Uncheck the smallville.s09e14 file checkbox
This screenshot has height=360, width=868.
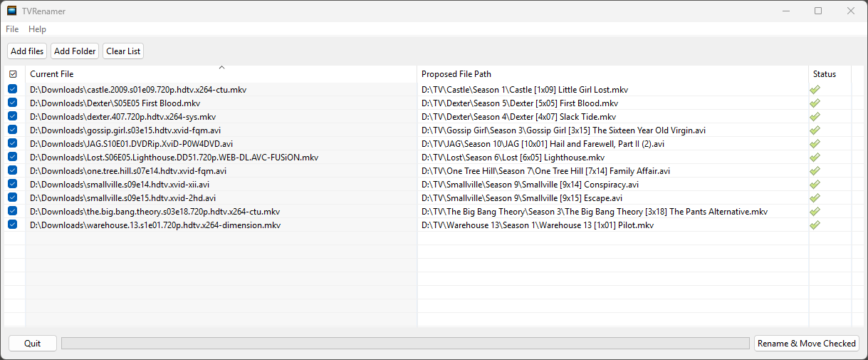[x=13, y=185]
